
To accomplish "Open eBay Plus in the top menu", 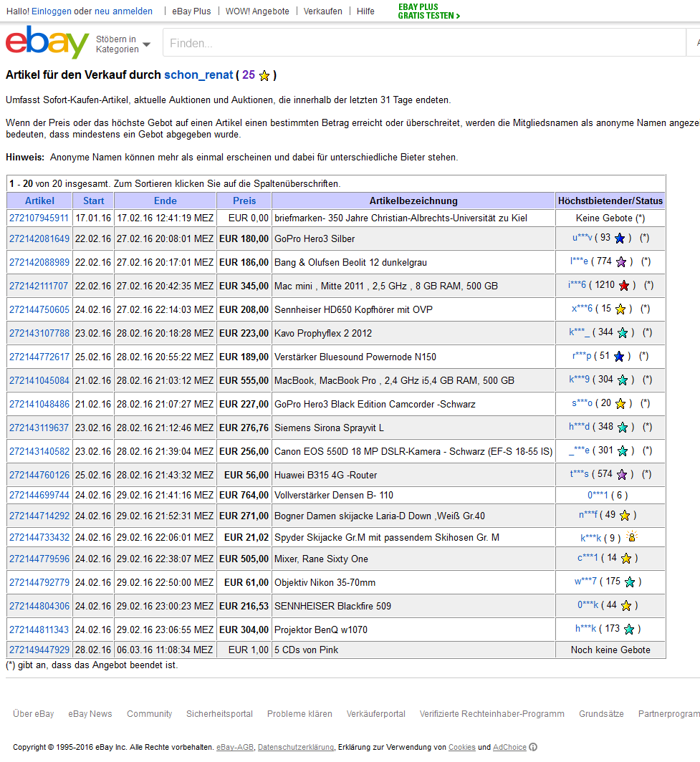I will point(191,11).
